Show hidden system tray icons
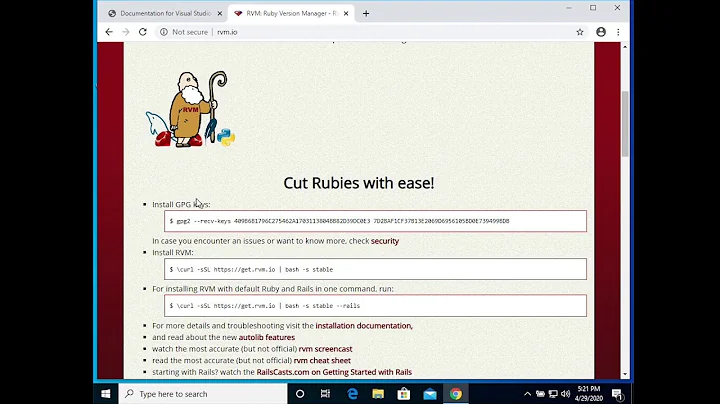The height and width of the screenshot is (404, 720). [x=528, y=394]
